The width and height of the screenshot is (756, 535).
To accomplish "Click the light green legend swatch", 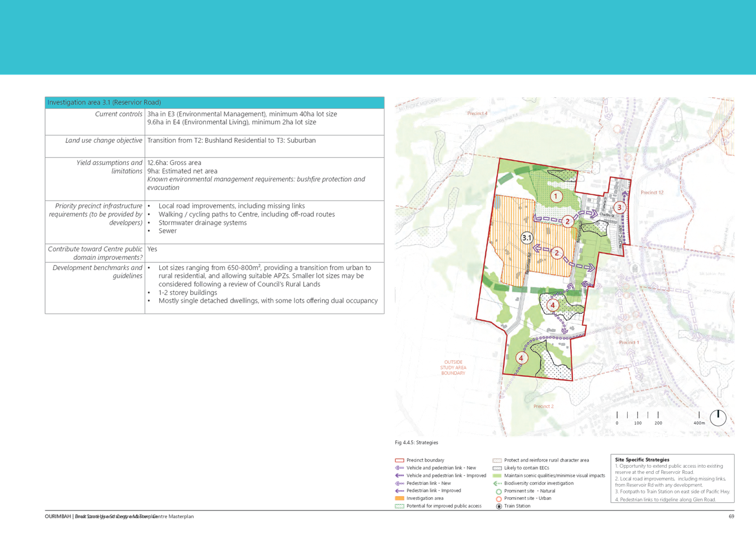I will pos(497,476).
